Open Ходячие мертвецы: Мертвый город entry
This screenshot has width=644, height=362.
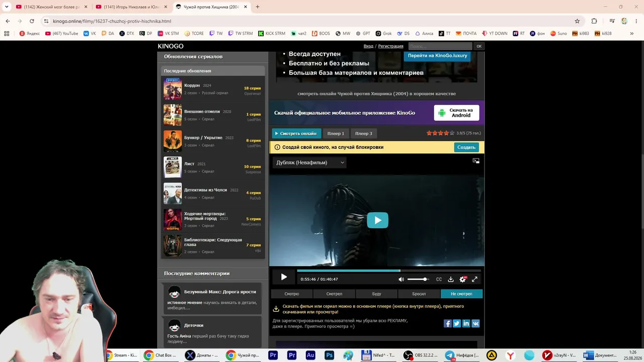pos(213,220)
